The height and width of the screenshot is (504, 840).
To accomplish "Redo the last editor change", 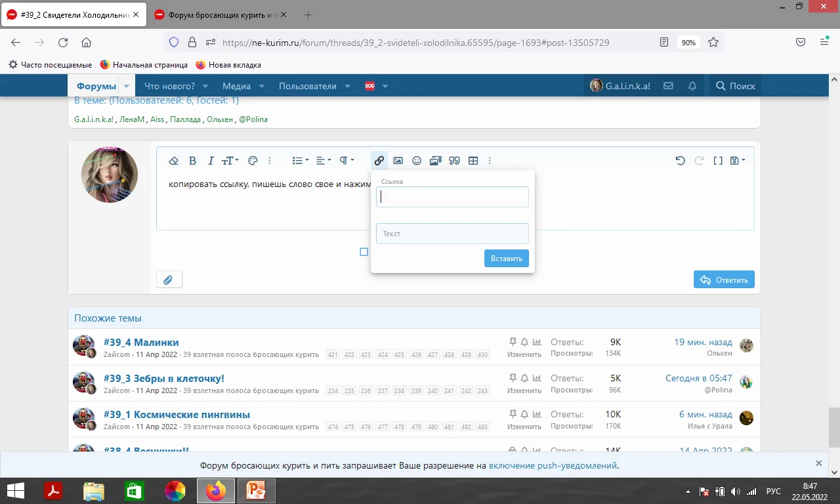I will 699,161.
